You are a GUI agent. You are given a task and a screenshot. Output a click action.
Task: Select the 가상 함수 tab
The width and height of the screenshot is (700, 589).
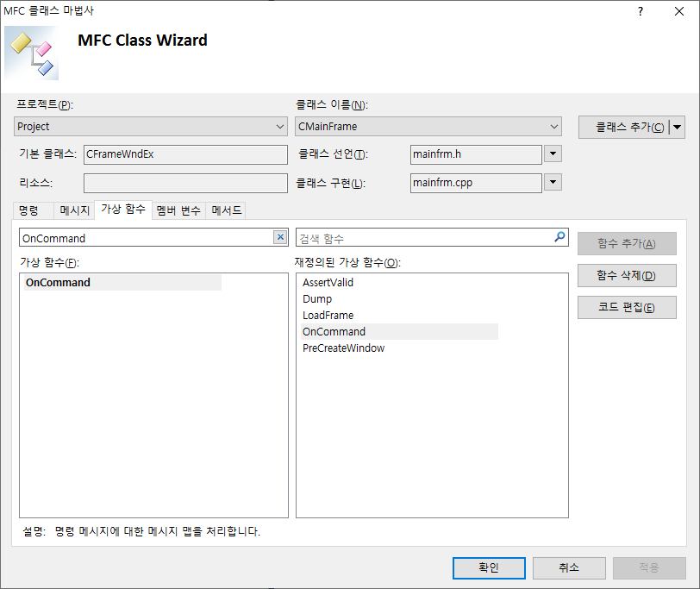(123, 209)
